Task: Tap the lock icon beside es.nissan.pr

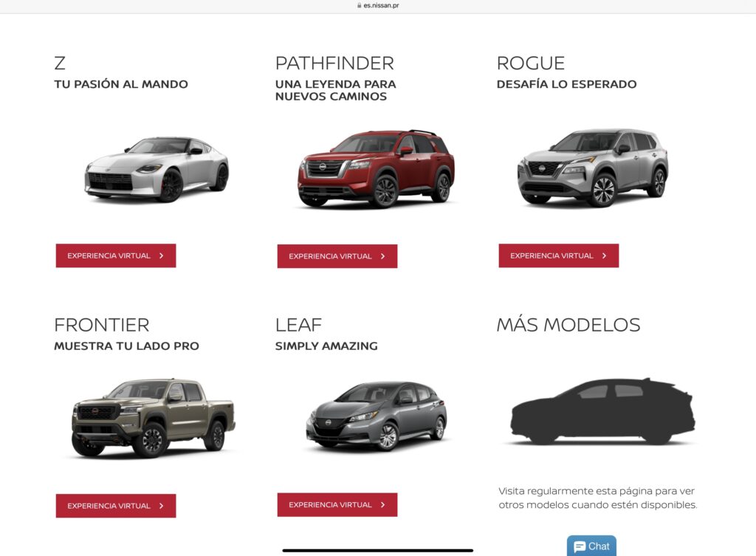Action: pyautogui.click(x=360, y=6)
